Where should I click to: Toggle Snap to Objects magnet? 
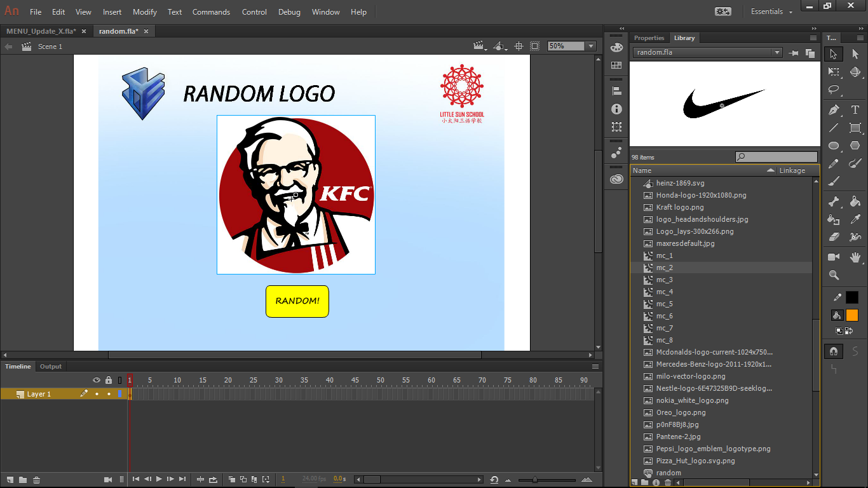[834, 351]
